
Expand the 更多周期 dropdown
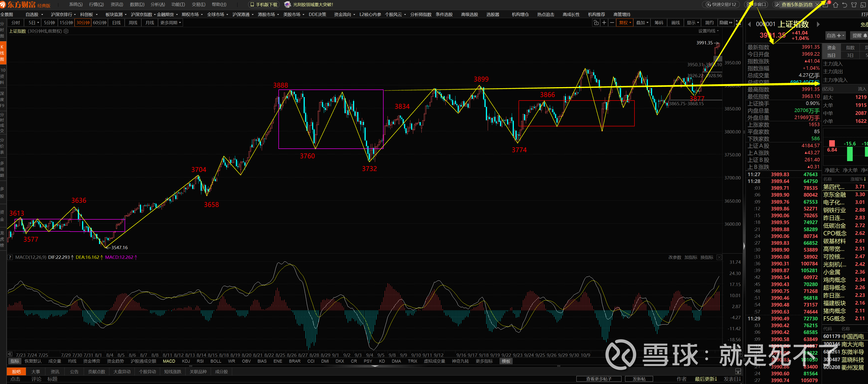pos(170,23)
